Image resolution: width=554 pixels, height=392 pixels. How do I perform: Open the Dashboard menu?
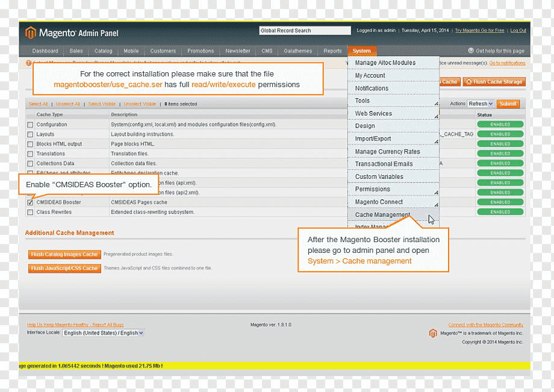[x=45, y=51]
